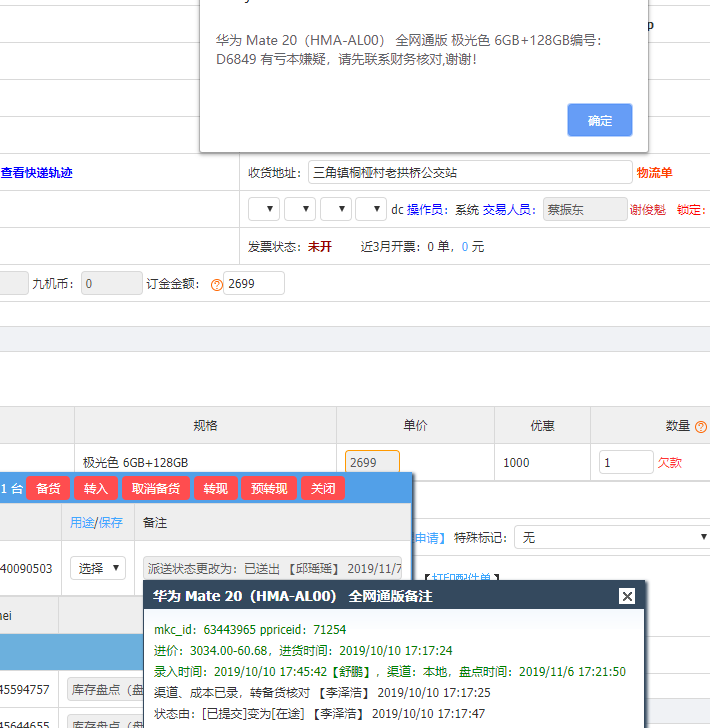Image resolution: width=710 pixels, height=728 pixels.
Task: Click the 派送状态更改为 remark field
Action: click(x=273, y=568)
